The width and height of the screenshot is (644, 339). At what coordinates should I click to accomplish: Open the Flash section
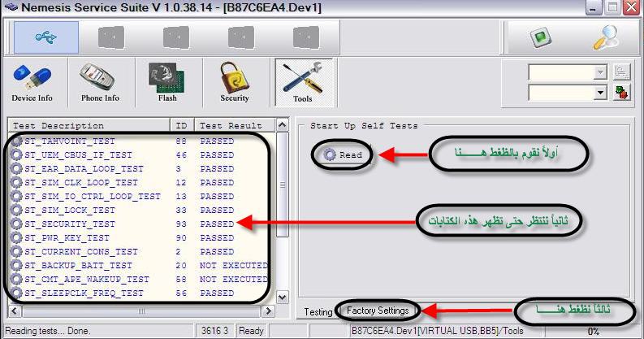tap(167, 83)
